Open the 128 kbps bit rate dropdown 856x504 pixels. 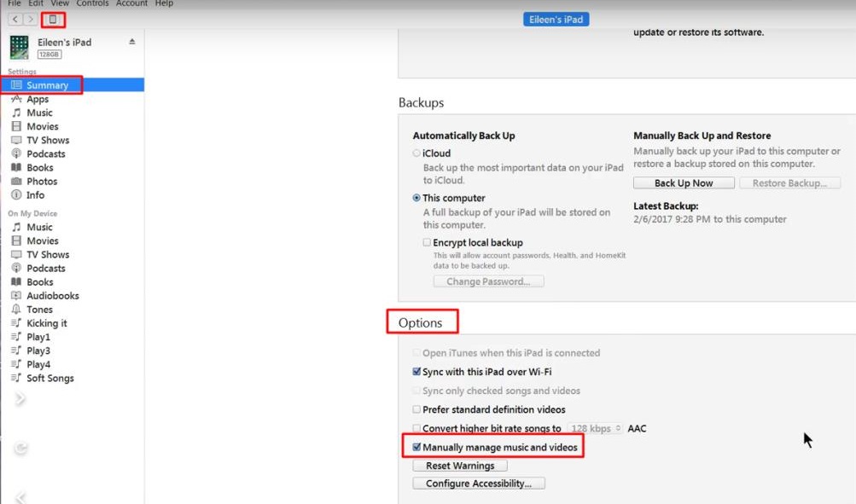click(x=595, y=428)
